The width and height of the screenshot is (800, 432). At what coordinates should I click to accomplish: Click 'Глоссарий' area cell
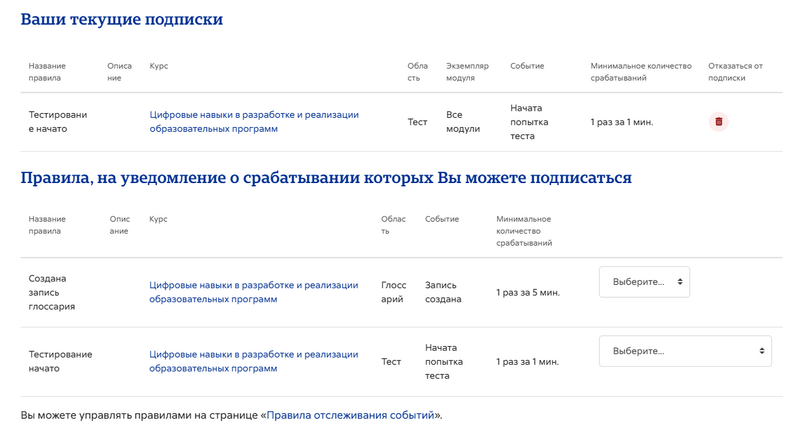pos(394,292)
